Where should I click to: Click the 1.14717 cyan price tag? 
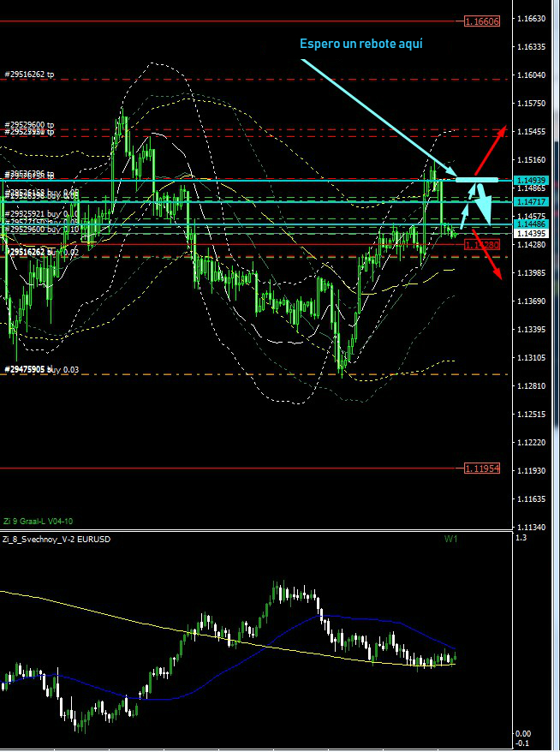coord(529,201)
